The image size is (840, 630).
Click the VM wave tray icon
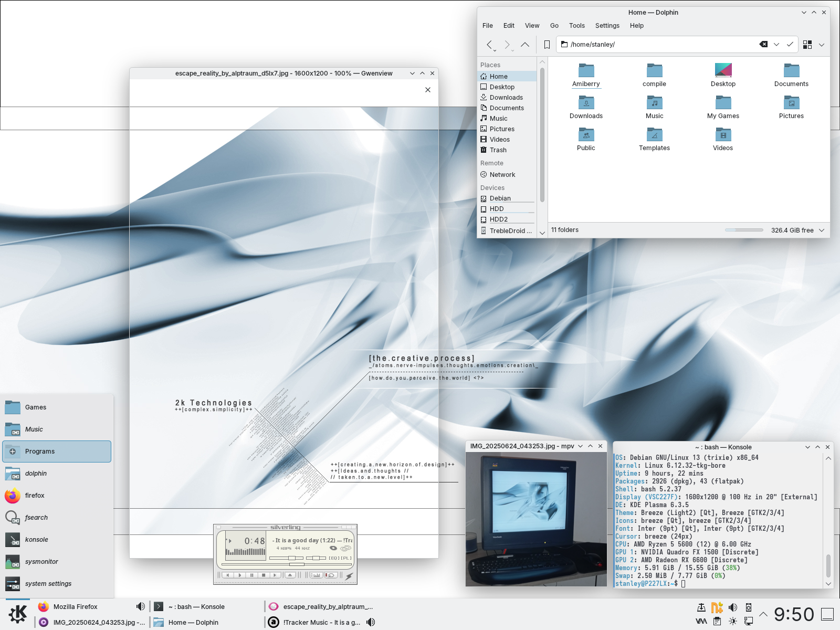(x=701, y=621)
